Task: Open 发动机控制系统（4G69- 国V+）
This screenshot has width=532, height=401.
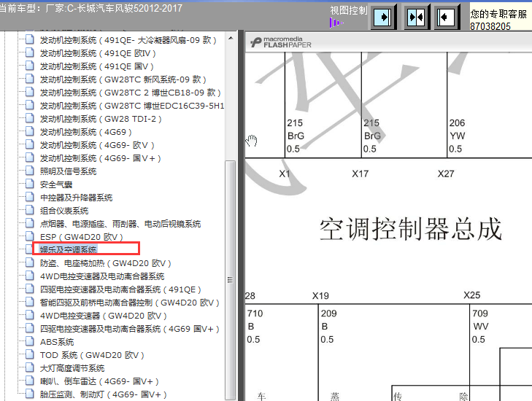Action: 101,158
